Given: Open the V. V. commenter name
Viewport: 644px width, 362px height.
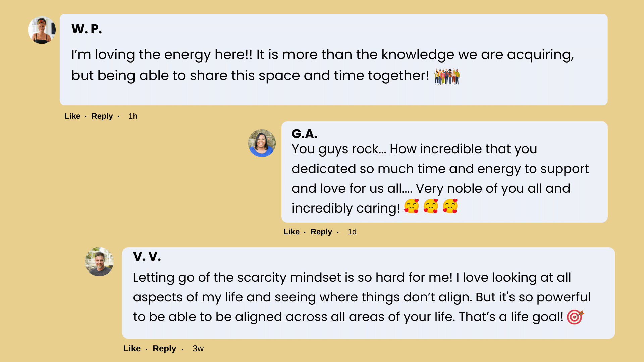Looking at the screenshot, I should 147,256.
